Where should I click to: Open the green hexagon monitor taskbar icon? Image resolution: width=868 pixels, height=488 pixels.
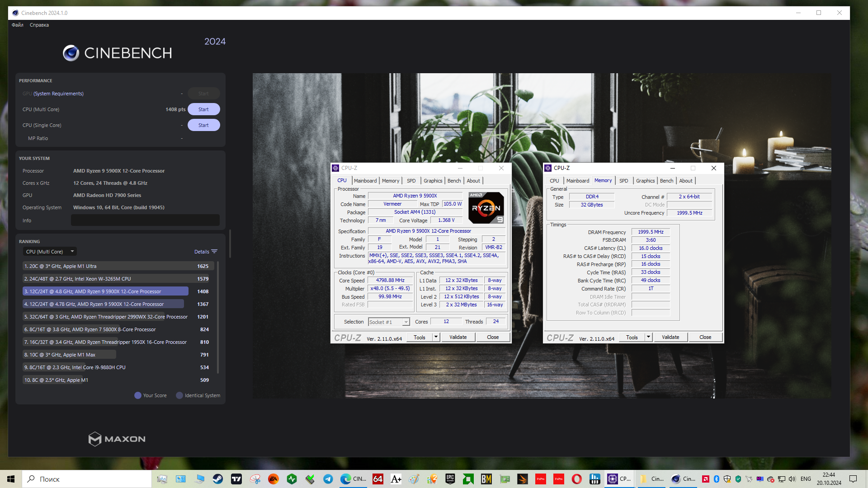(x=292, y=479)
